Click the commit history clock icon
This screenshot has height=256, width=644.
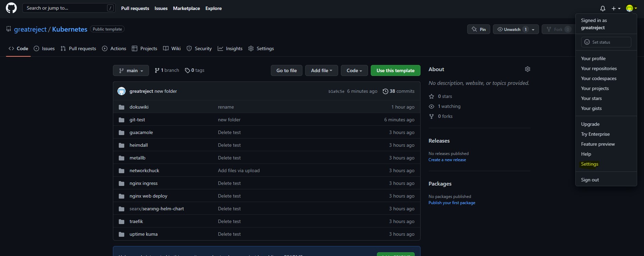click(385, 91)
